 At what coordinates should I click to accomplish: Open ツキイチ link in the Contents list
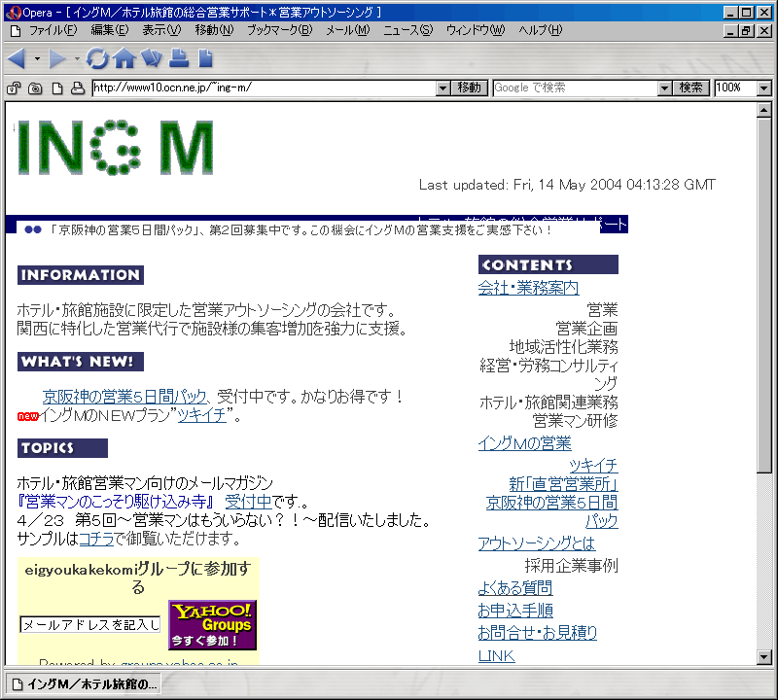[593, 466]
